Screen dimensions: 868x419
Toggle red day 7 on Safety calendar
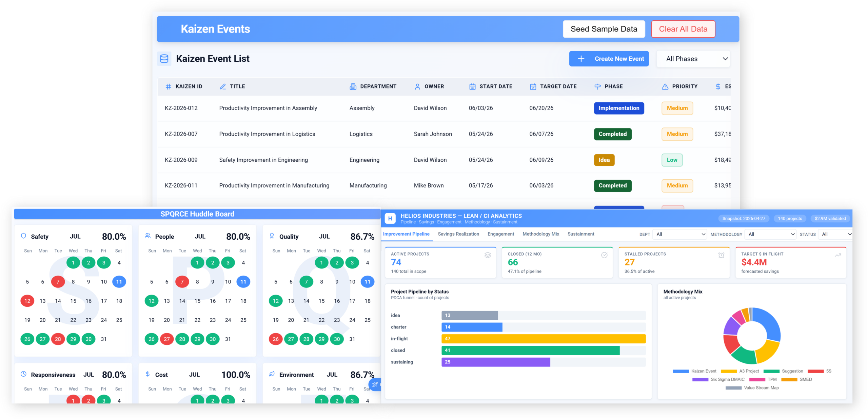(58, 282)
